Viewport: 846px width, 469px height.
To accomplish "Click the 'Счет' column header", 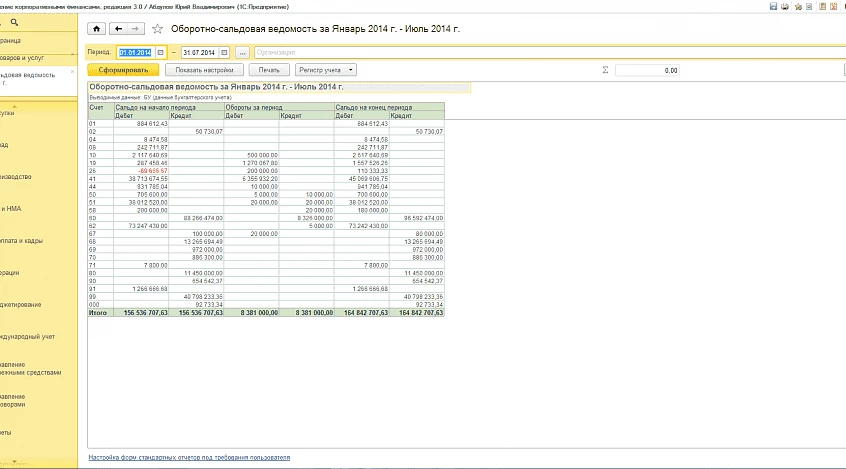I will pyautogui.click(x=96, y=107).
